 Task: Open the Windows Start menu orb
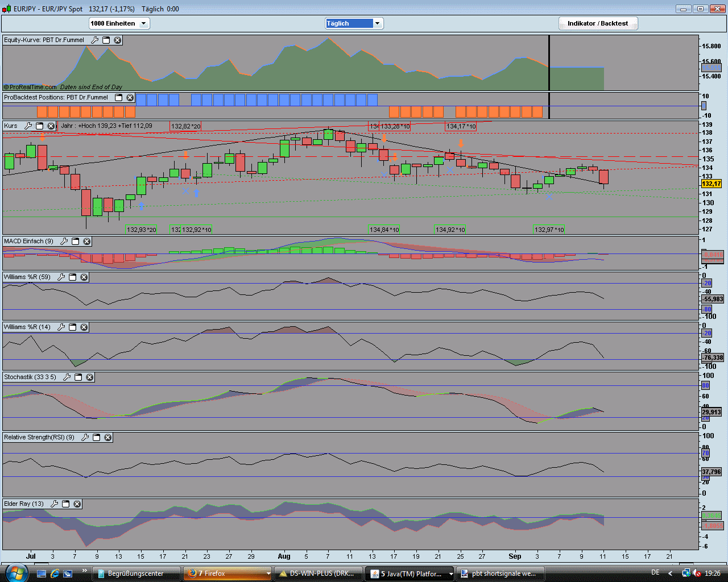coord(15,573)
